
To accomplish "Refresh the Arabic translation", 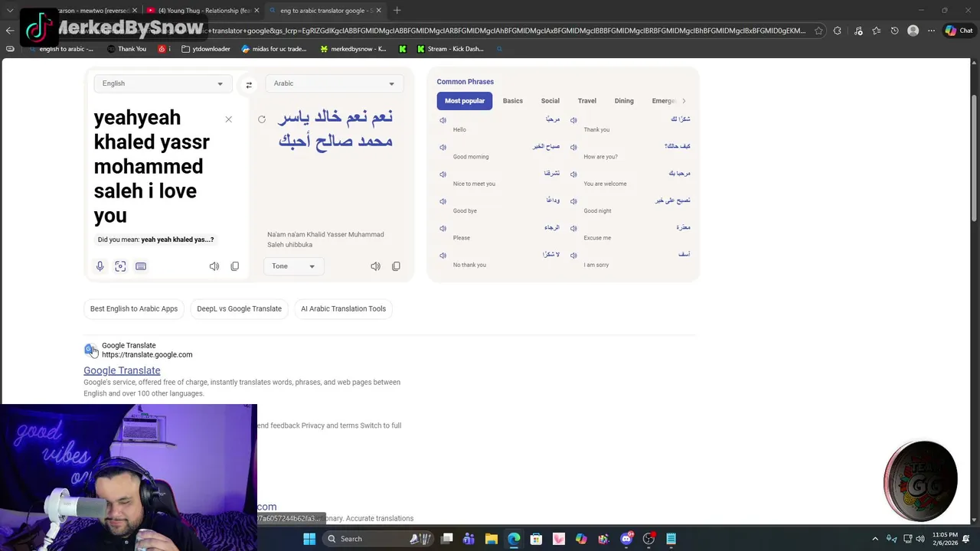I will pyautogui.click(x=262, y=119).
